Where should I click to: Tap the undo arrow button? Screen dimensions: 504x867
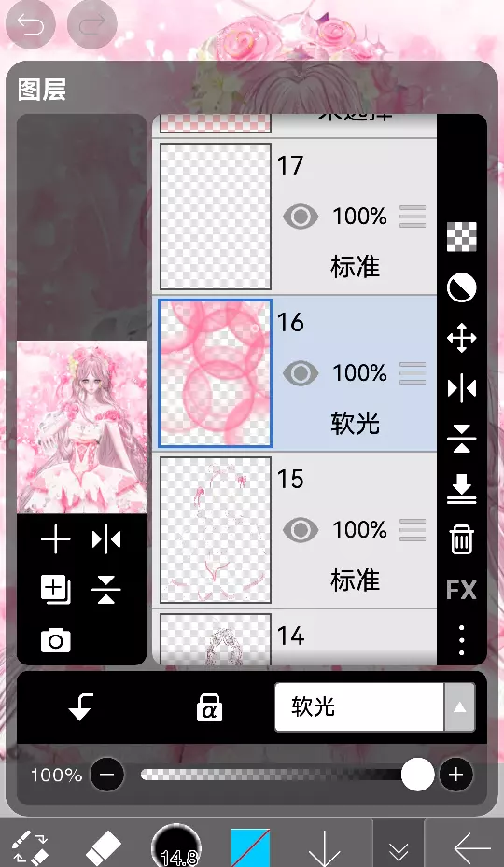coord(31,25)
